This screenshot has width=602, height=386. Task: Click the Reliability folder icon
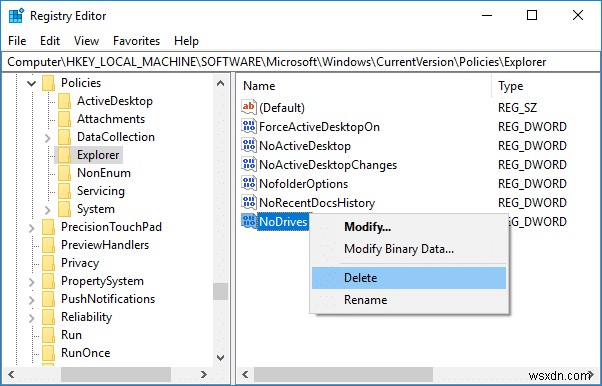pyautogui.click(x=49, y=318)
